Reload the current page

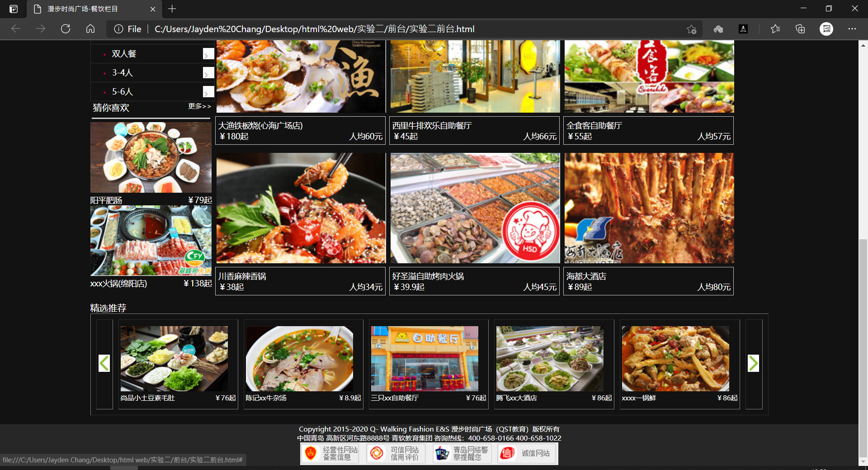click(x=66, y=29)
